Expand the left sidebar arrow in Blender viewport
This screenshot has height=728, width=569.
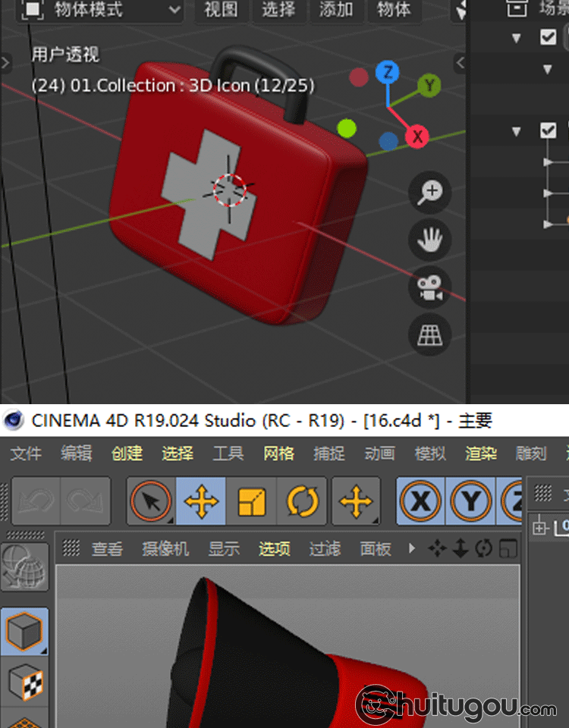[x=6, y=62]
